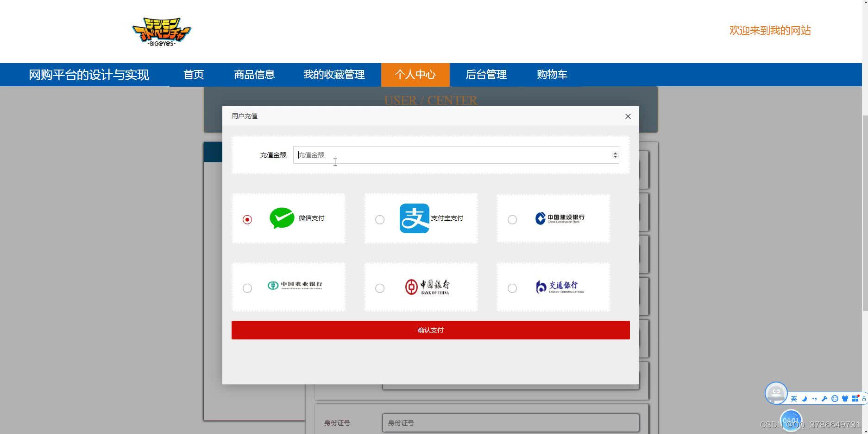Select the Agricultural Bank radio button
This screenshot has height=434, width=868.
pyautogui.click(x=247, y=288)
